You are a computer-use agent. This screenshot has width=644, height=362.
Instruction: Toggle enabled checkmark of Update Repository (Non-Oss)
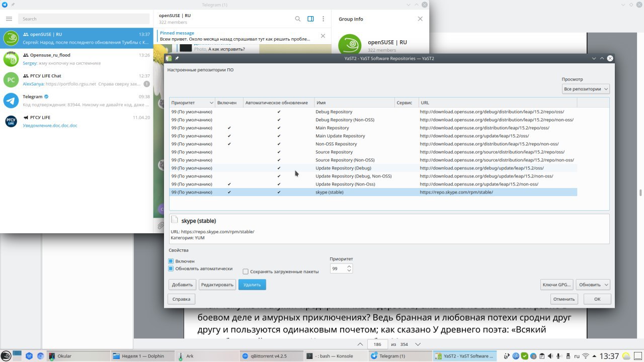click(x=229, y=184)
